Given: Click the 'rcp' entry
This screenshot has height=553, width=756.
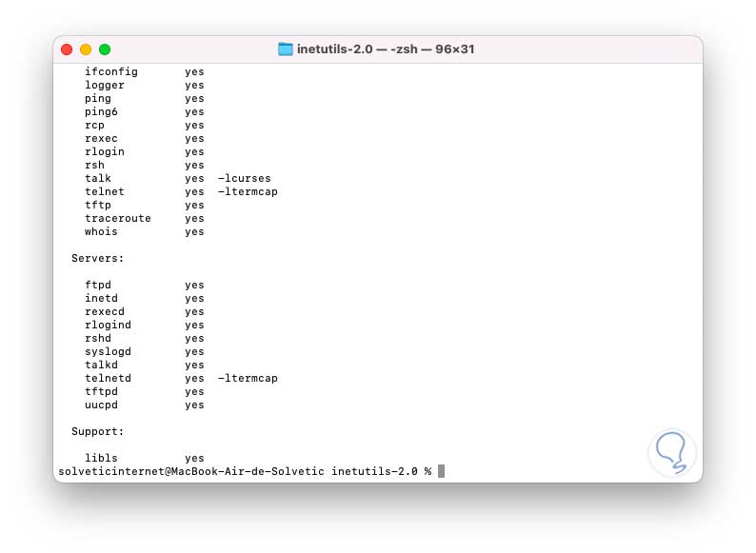Looking at the screenshot, I should point(94,126).
